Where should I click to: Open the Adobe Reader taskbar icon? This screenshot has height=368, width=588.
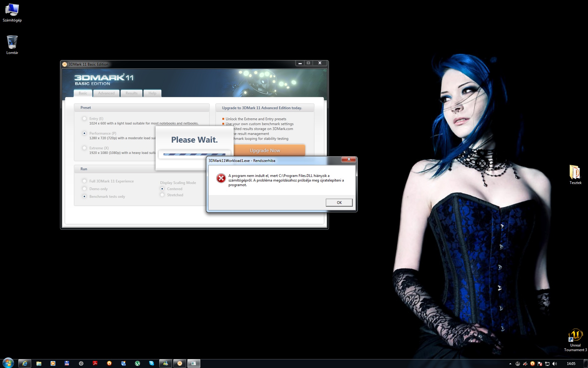pos(95,363)
